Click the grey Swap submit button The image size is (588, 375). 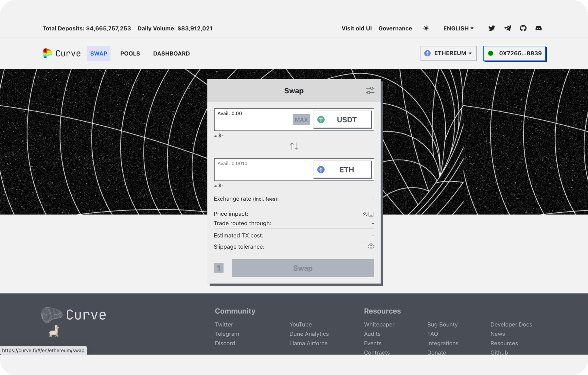[x=303, y=268]
